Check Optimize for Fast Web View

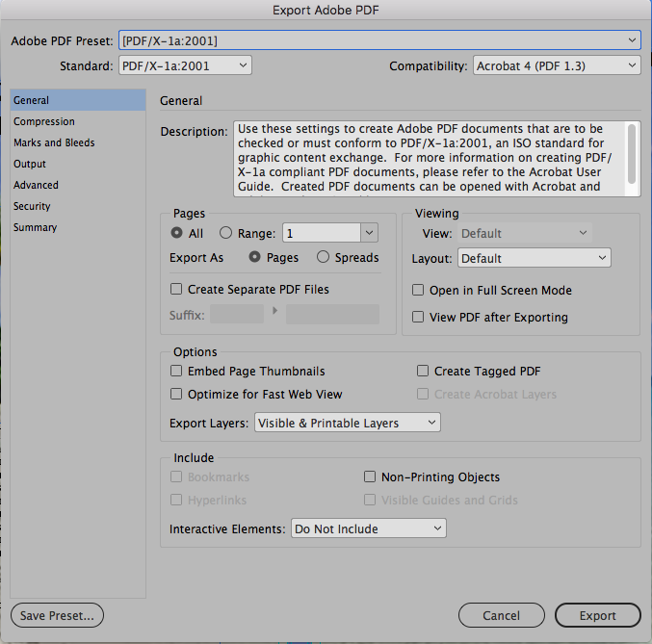(176, 394)
